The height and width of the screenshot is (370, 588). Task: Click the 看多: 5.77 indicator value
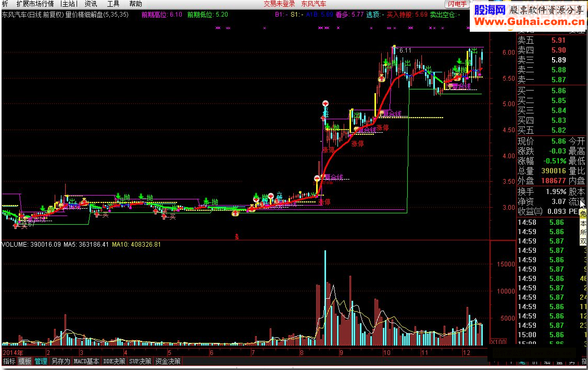[x=349, y=15]
